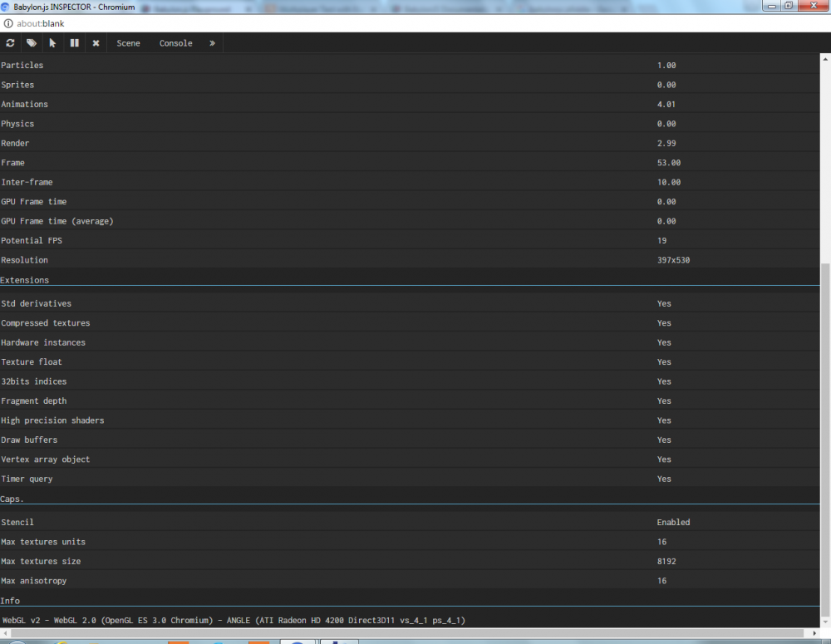Select the Info section header

[x=10, y=601]
